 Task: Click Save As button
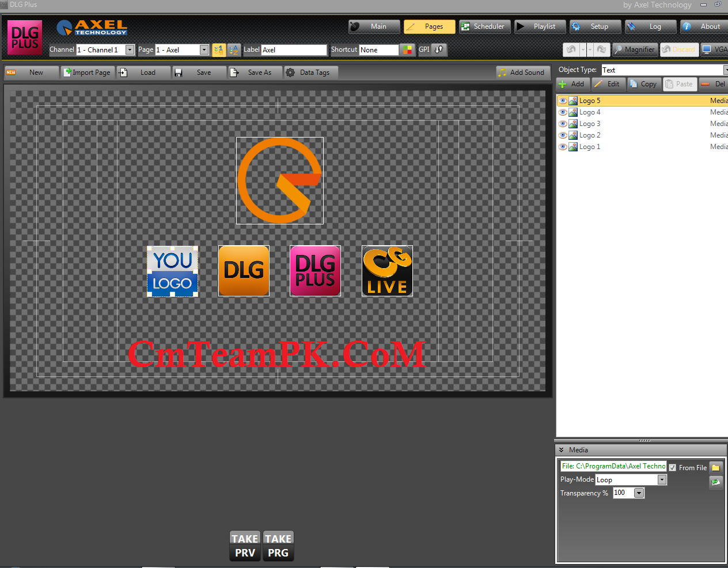pos(255,73)
